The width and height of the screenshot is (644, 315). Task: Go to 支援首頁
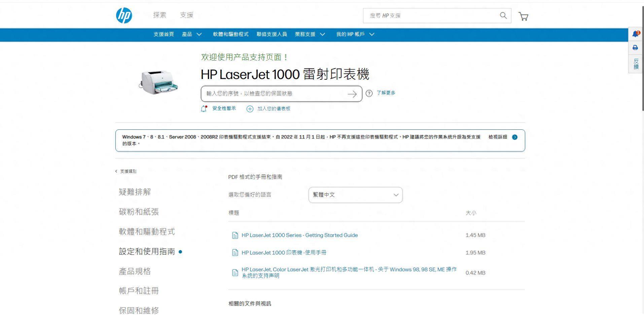click(164, 34)
